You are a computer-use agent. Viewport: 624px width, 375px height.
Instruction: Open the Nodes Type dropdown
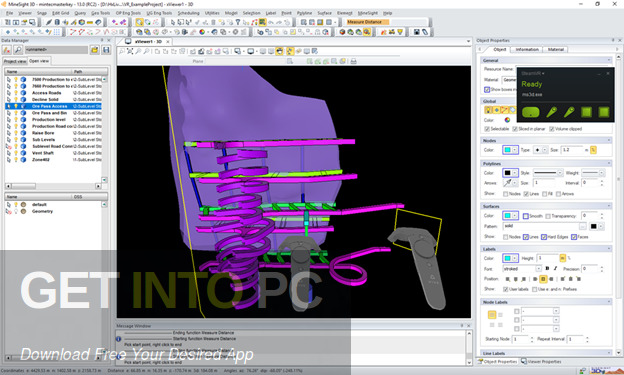pos(545,150)
